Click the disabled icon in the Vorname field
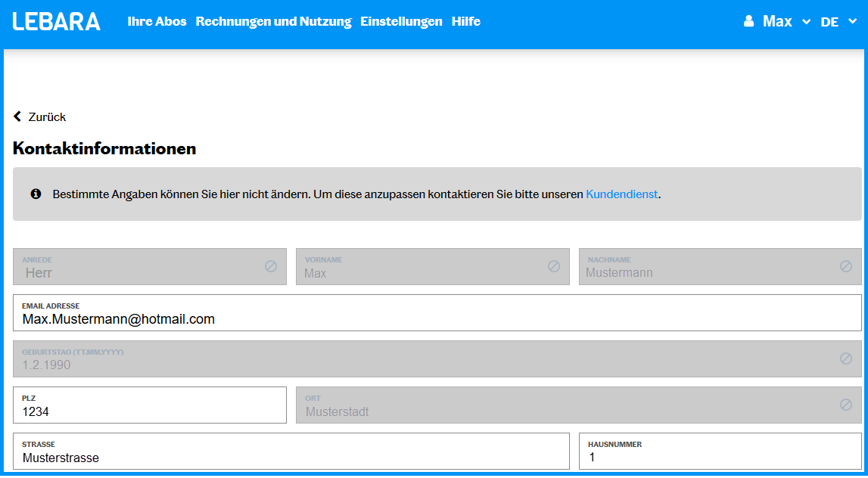 point(554,266)
